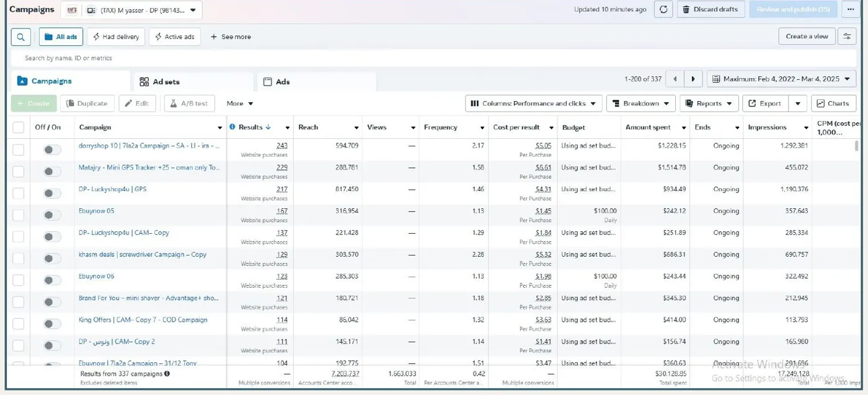Image resolution: width=868 pixels, height=395 pixels.
Task: Open the Export split-button arrow
Action: [x=798, y=104]
